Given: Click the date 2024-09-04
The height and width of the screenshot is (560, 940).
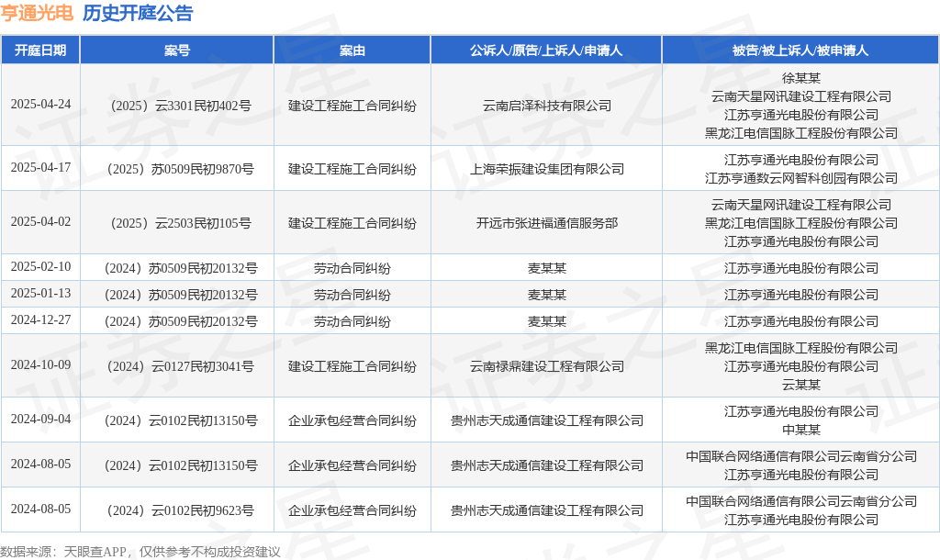Looking at the screenshot, I should (40, 420).
